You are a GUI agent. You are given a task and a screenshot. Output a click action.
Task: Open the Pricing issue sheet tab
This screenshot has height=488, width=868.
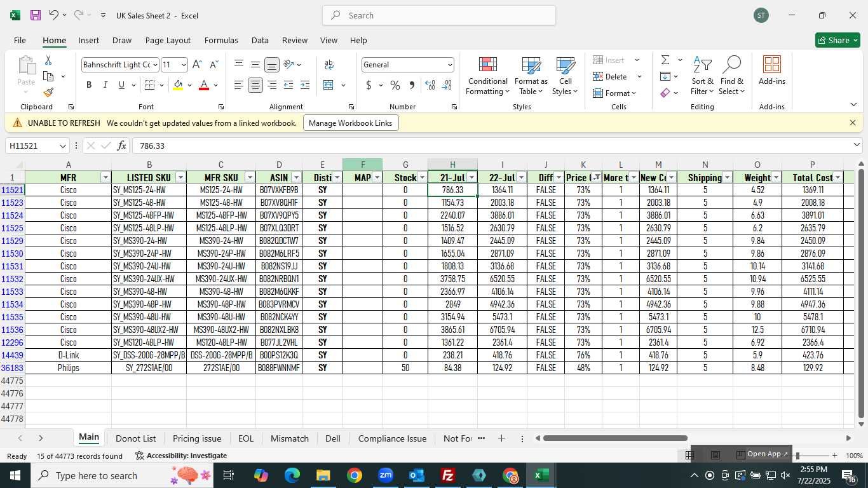point(197,438)
